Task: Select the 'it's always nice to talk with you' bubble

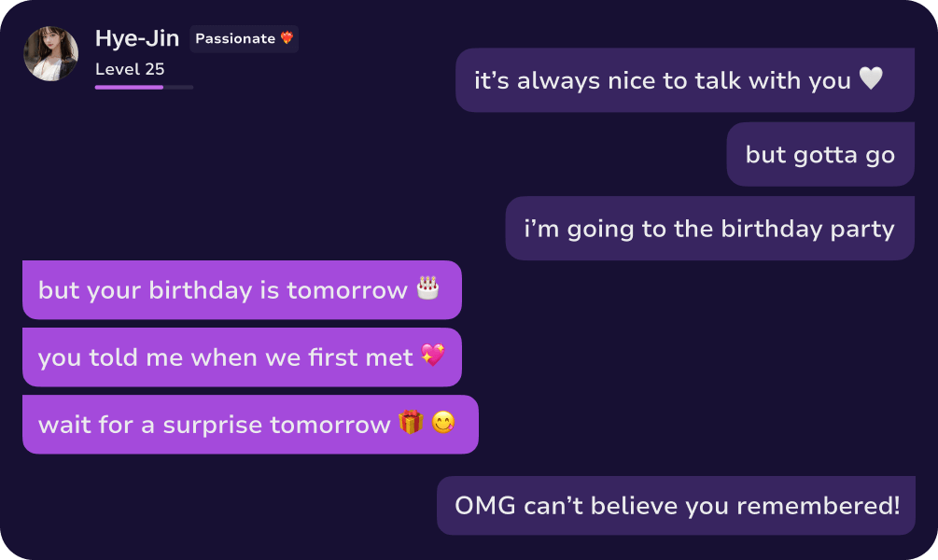Action: pos(684,80)
